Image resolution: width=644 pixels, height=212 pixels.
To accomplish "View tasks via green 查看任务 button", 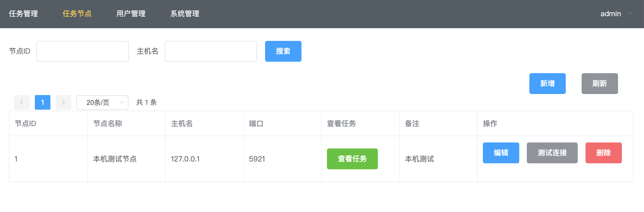I will pos(352,159).
